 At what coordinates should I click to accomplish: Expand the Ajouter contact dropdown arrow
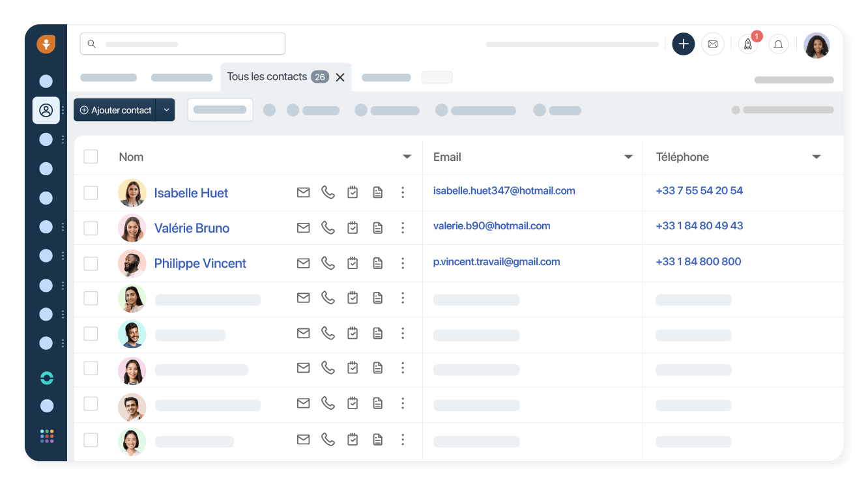point(166,110)
